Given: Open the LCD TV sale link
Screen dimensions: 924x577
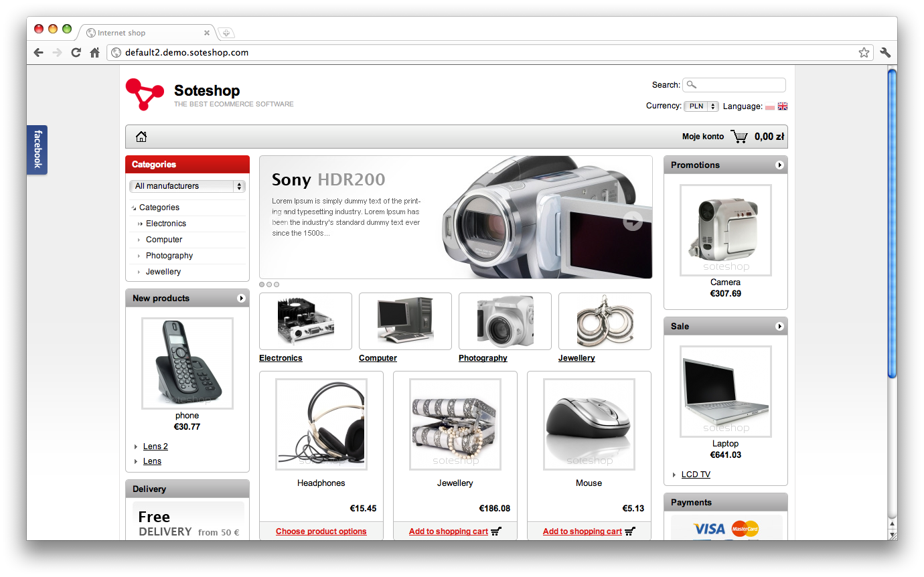Looking at the screenshot, I should pyautogui.click(x=696, y=475).
